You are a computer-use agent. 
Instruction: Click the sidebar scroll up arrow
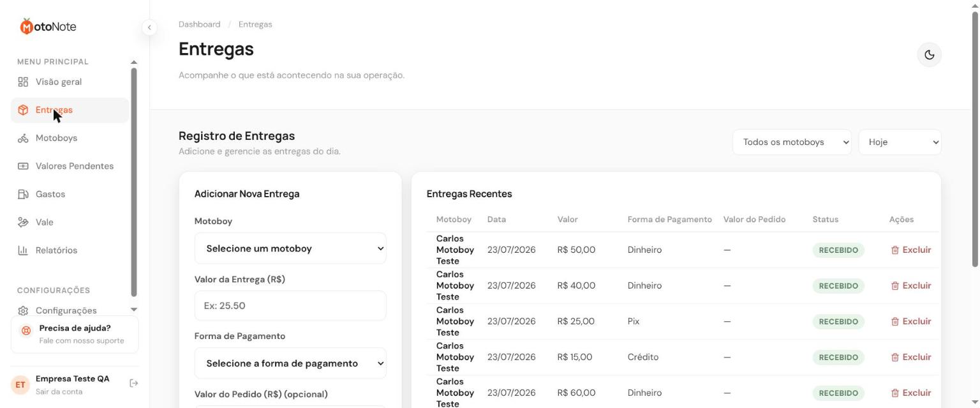(134, 62)
